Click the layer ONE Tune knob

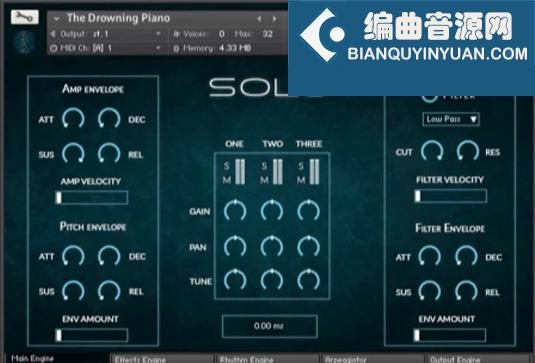(x=235, y=280)
